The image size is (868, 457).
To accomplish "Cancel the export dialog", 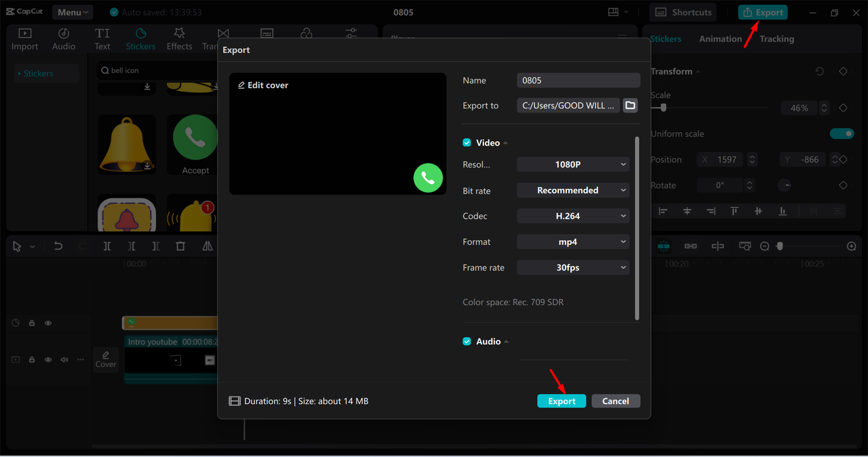I will 616,401.
